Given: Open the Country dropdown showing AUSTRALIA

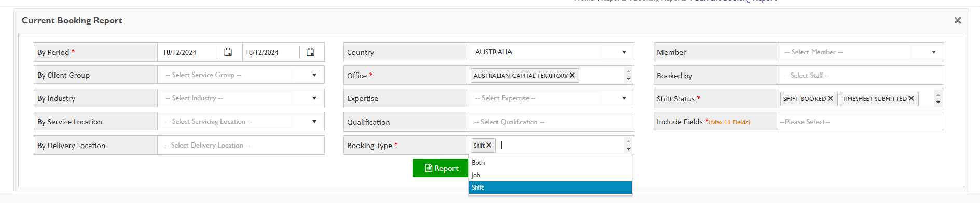Looking at the screenshot, I should (x=550, y=52).
